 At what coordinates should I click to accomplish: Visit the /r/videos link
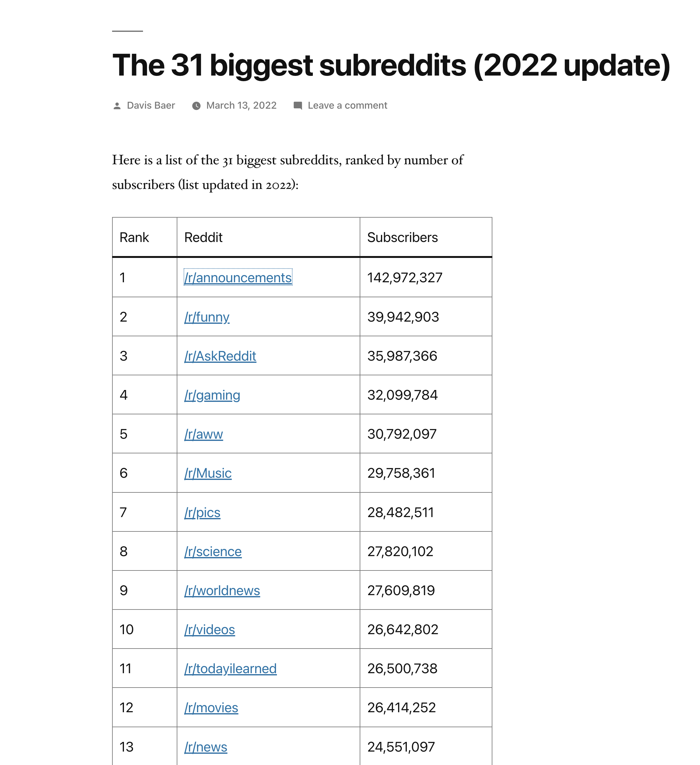(210, 629)
